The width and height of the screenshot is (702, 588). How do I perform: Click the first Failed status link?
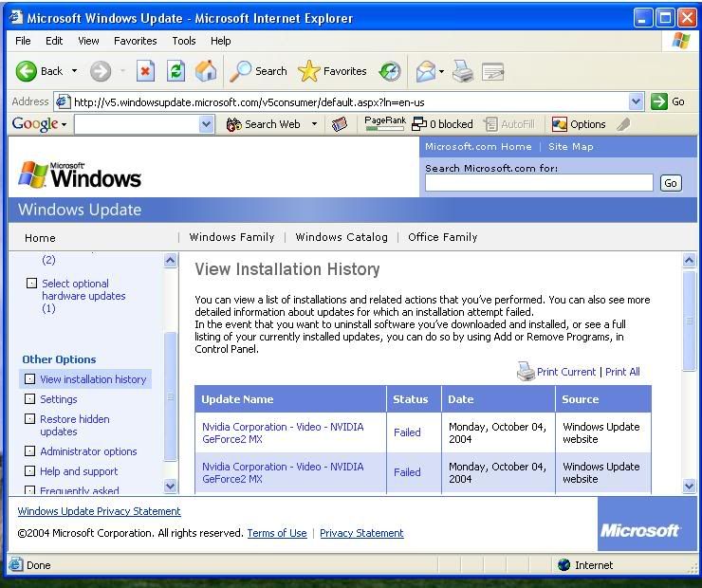click(x=407, y=432)
